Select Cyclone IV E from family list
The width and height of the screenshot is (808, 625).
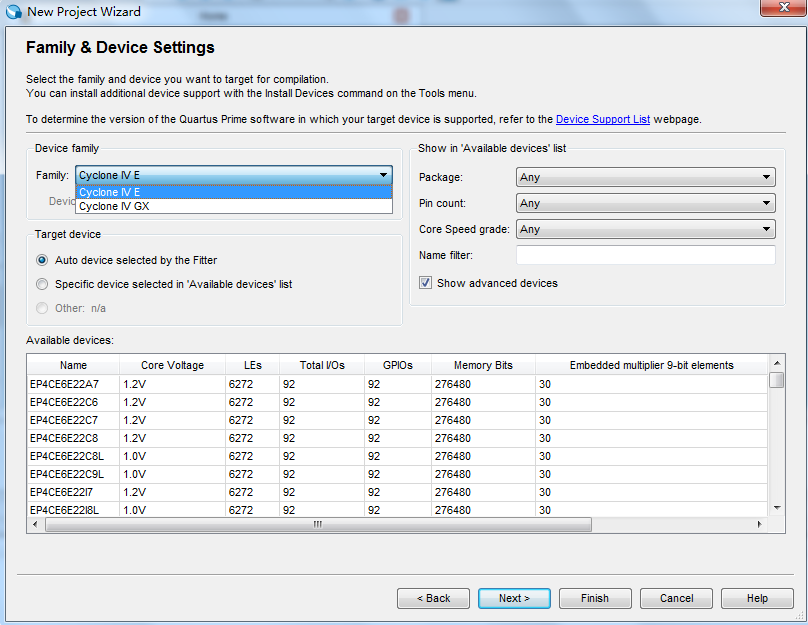pyautogui.click(x=233, y=192)
